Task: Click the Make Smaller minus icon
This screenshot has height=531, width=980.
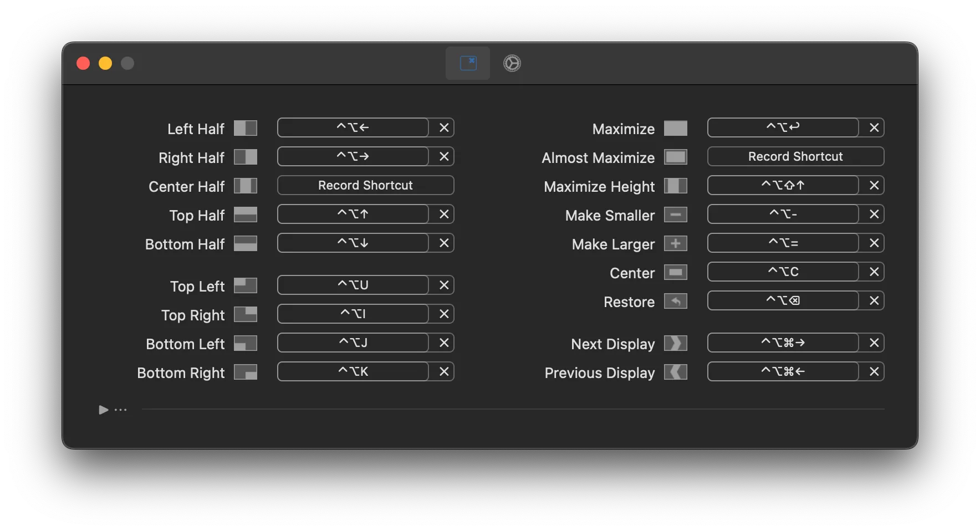Action: point(676,215)
